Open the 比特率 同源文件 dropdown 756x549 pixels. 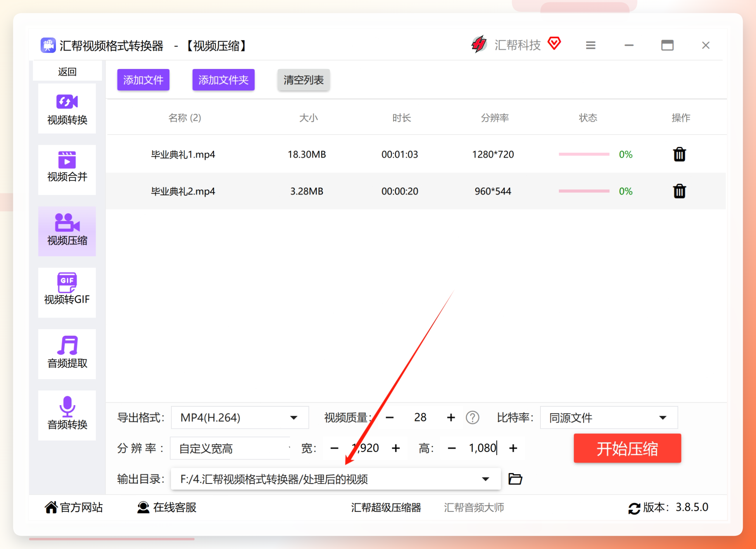(x=609, y=418)
